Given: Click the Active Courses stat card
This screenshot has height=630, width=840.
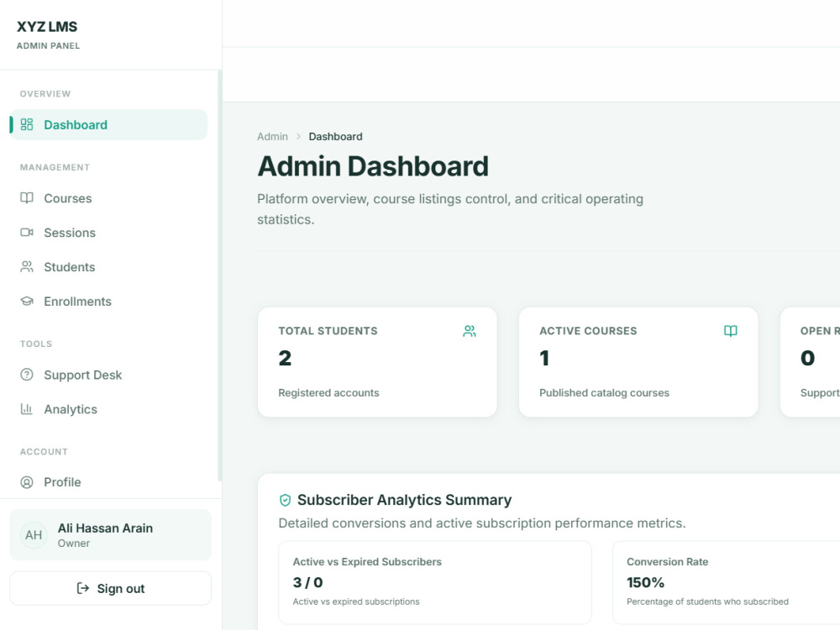Looking at the screenshot, I should (638, 362).
